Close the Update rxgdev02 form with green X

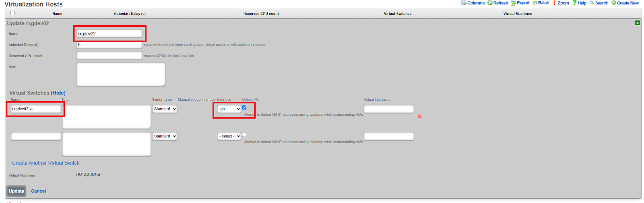click(638, 23)
